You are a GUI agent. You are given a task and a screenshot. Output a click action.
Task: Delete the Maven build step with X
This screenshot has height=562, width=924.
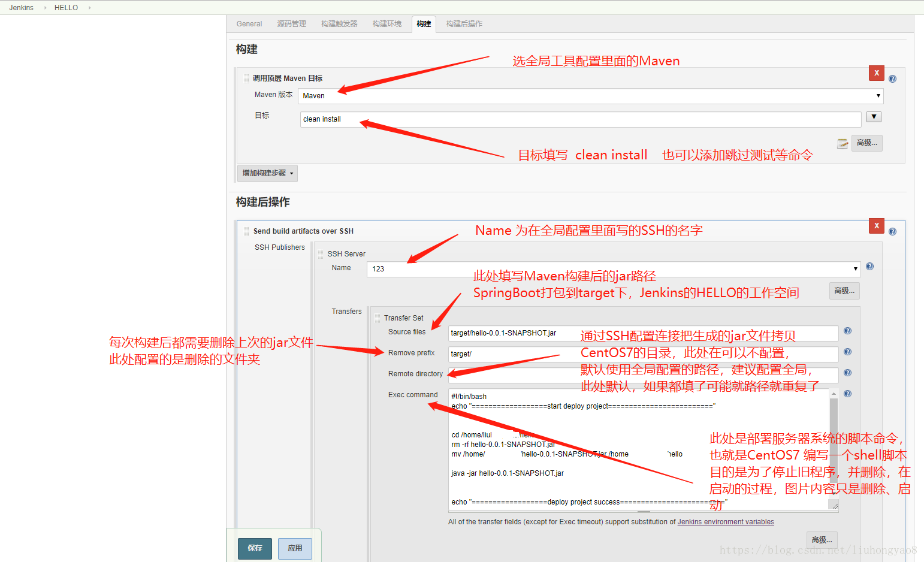877,73
